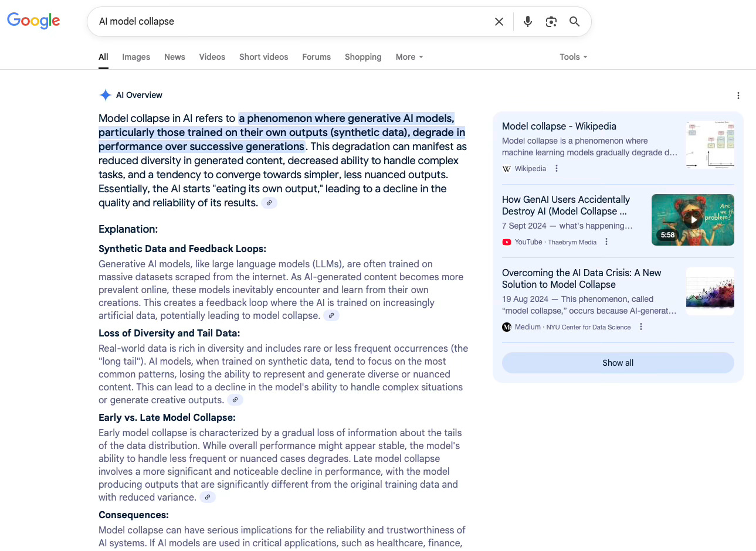The width and height of the screenshot is (756, 551).
Task: Open AI Overview three-dot options menu
Action: pos(738,96)
